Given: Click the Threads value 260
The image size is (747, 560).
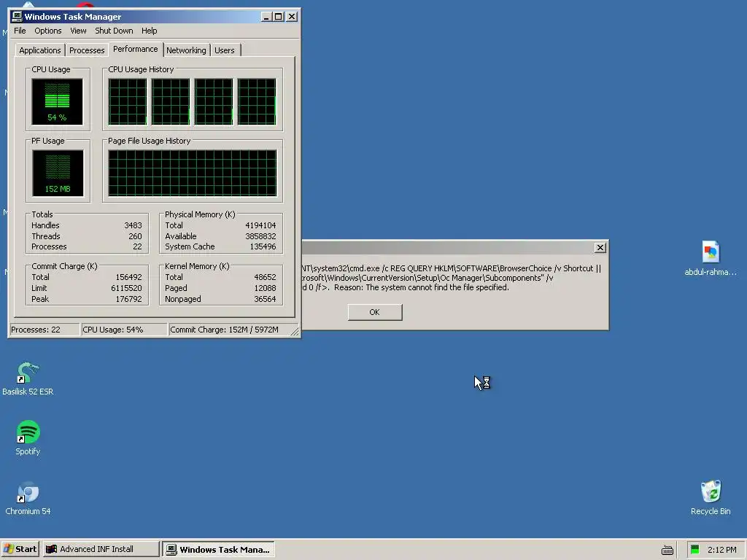Looking at the screenshot, I should coord(135,236).
